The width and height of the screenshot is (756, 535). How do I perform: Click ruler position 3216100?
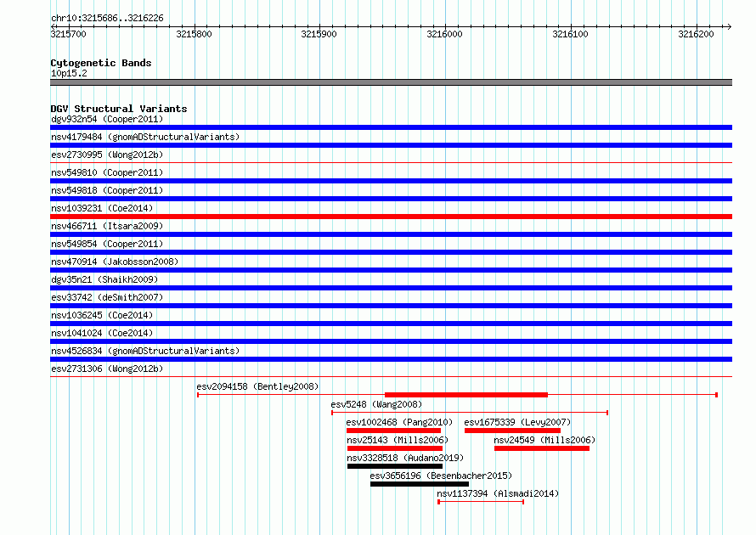tap(570, 34)
